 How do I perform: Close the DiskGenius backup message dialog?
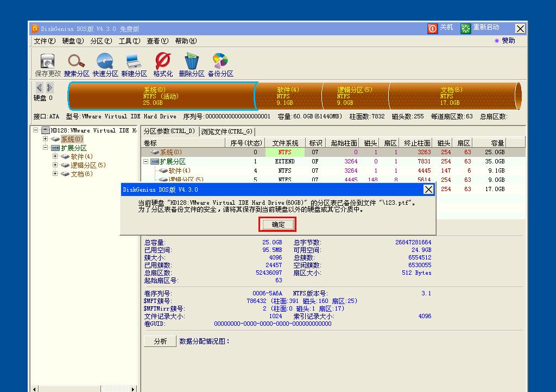pos(428,189)
